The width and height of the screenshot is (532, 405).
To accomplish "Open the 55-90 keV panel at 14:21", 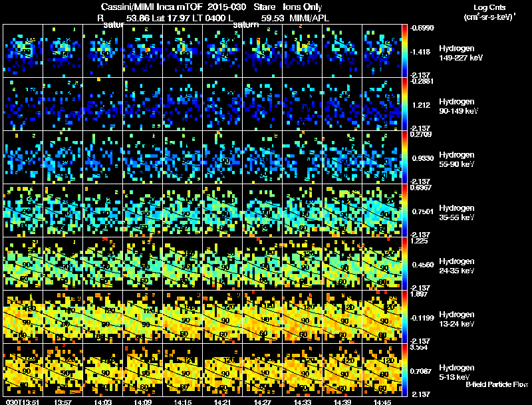I will coord(223,157).
